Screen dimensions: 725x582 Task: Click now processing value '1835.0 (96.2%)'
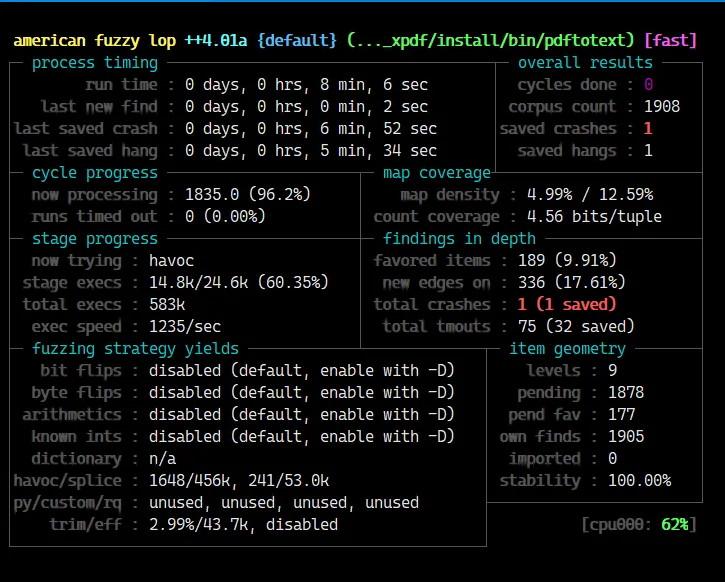pos(248,195)
